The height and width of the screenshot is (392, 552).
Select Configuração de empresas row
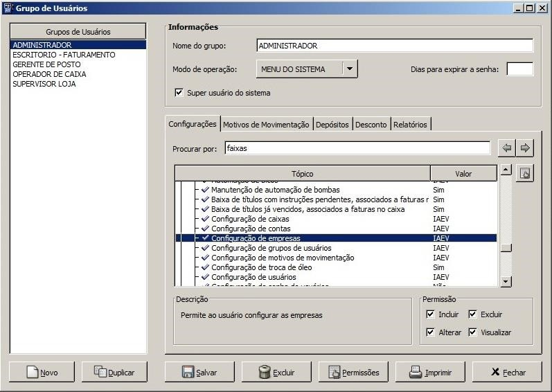pyautogui.click(x=336, y=238)
